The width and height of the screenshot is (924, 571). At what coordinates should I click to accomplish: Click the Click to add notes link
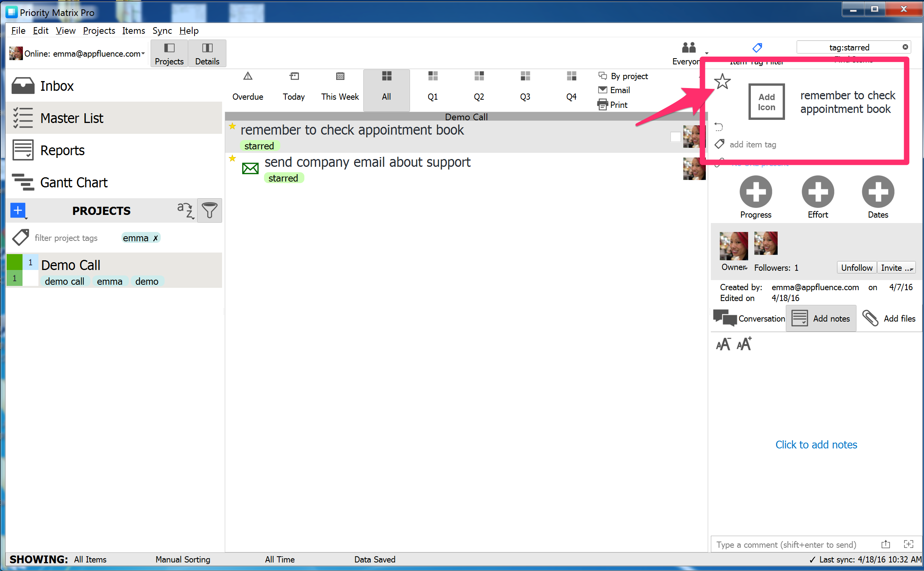point(816,445)
